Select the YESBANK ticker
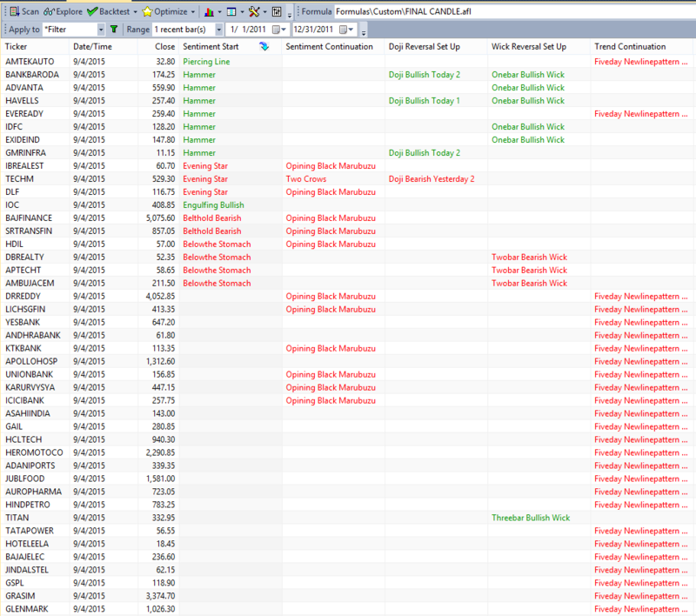The image size is (696, 616). 23,322
